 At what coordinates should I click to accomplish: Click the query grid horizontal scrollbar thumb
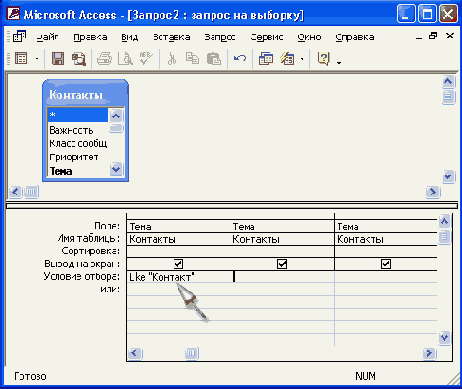[x=192, y=353]
